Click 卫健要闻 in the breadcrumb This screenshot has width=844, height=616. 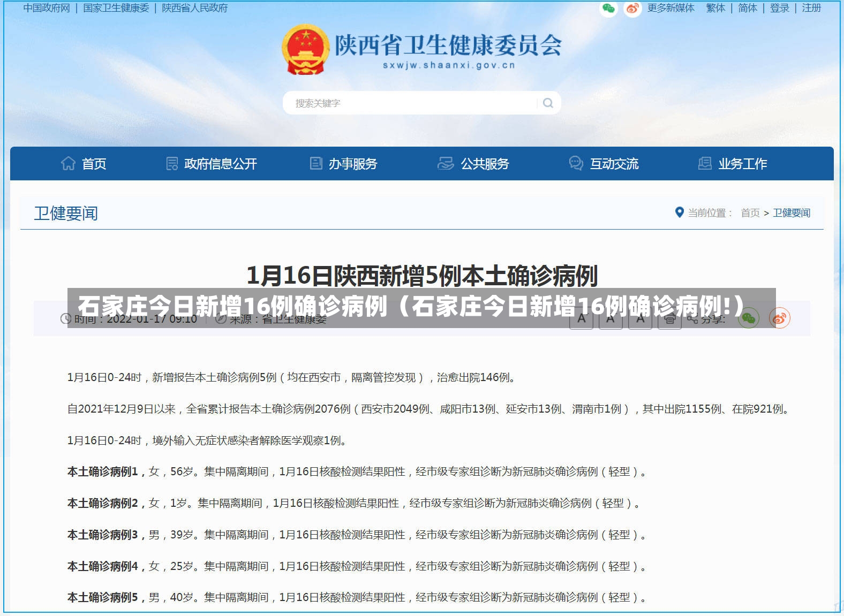tap(792, 213)
